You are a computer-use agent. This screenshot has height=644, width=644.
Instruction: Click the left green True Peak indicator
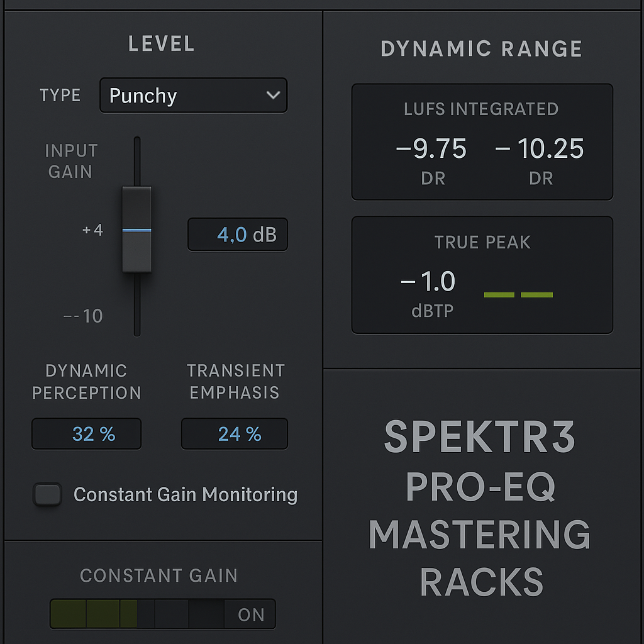pyautogui.click(x=499, y=295)
